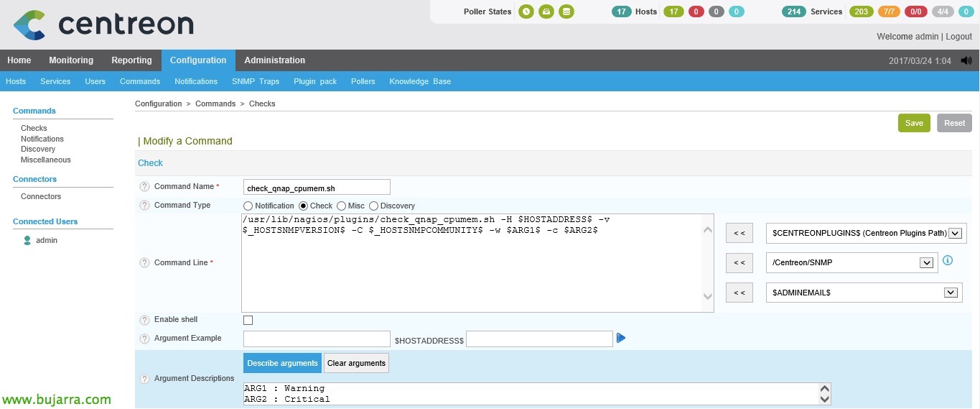This screenshot has height=409, width=980.
Task: Go to the Plugin pack submenu
Action: pyautogui.click(x=315, y=82)
